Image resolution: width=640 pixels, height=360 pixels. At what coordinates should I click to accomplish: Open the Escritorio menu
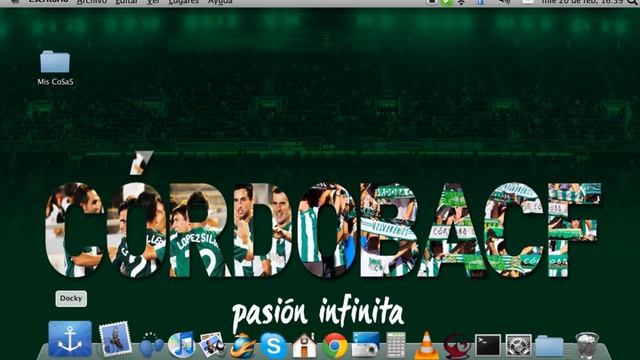pos(48,2)
